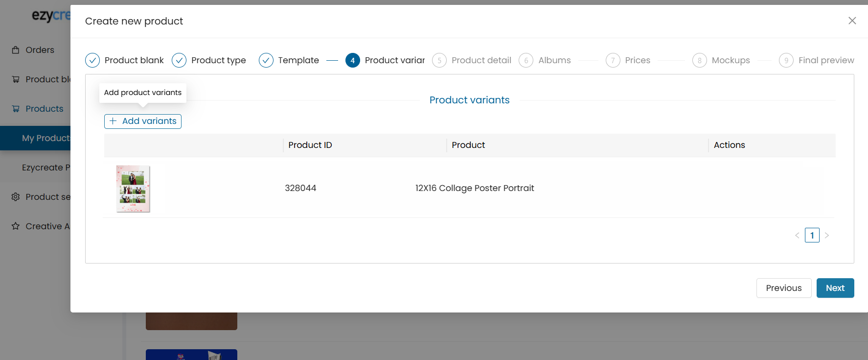Go to next page arrow in pagination
The width and height of the screenshot is (868, 360).
pos(827,236)
